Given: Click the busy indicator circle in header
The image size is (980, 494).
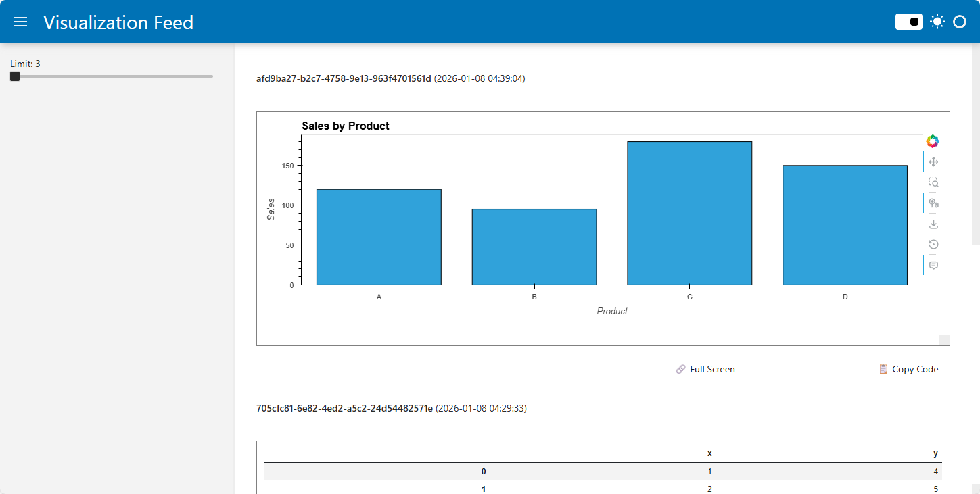Looking at the screenshot, I should (960, 22).
